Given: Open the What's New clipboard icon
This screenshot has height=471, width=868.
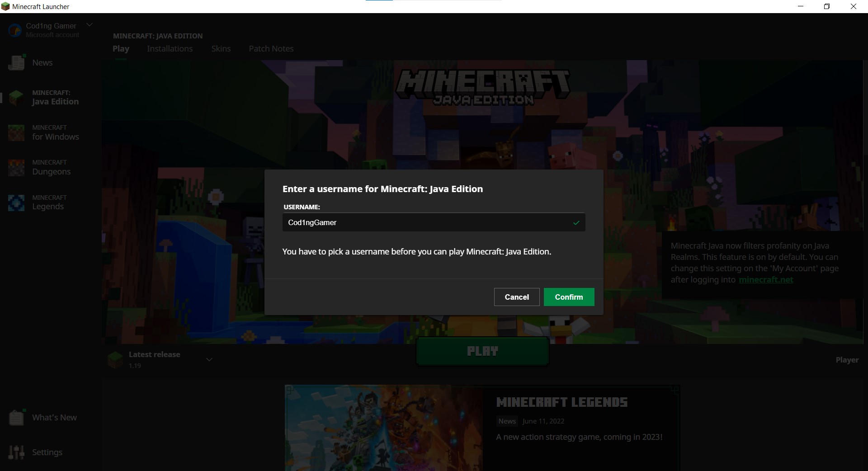Looking at the screenshot, I should click(x=16, y=418).
